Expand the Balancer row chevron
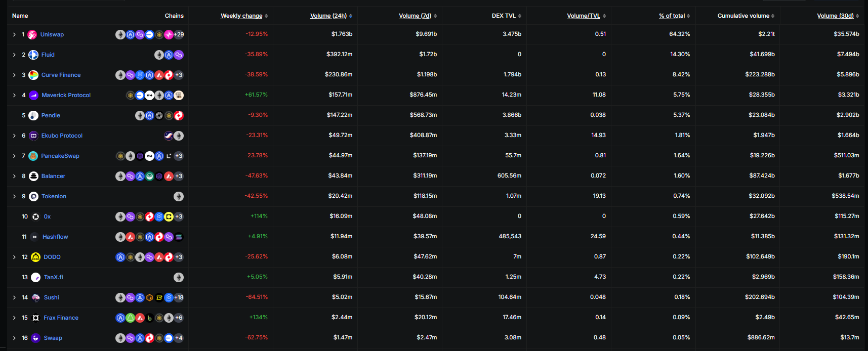This screenshot has height=351, width=868. click(14, 176)
